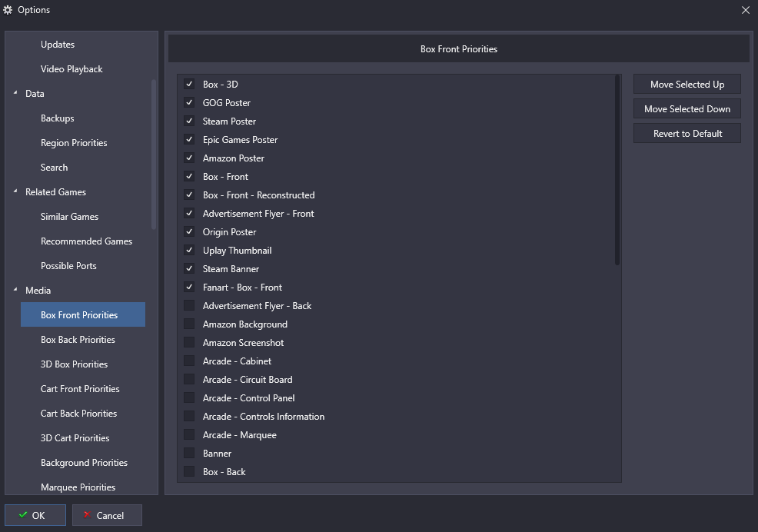Screen dimensions: 758x532
Task: Select Background Priorities in sidebar
Action: click(84, 463)
